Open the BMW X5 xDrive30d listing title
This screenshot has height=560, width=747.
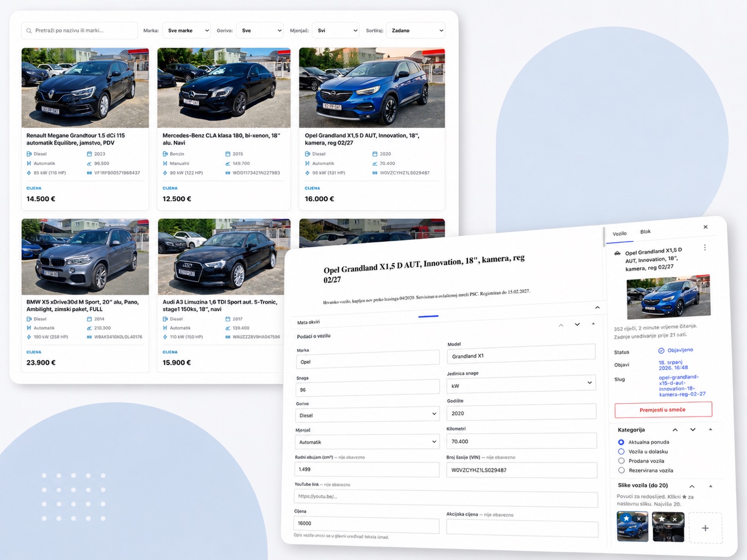(x=83, y=306)
